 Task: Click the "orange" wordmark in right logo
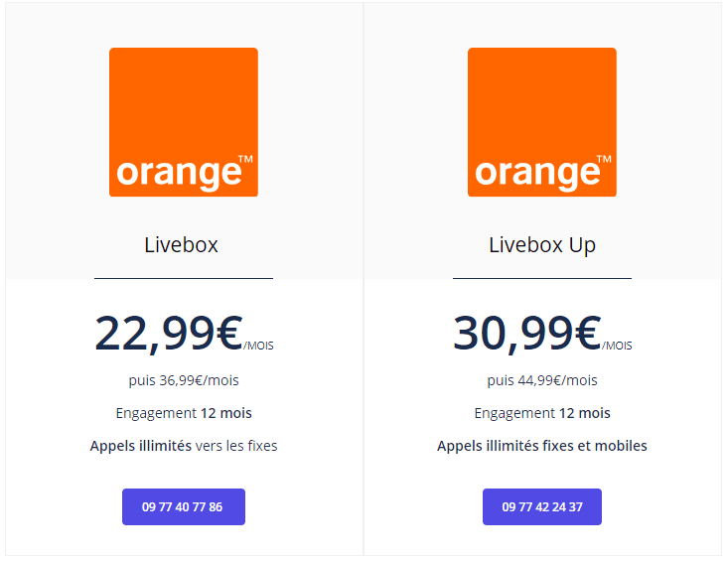537,173
